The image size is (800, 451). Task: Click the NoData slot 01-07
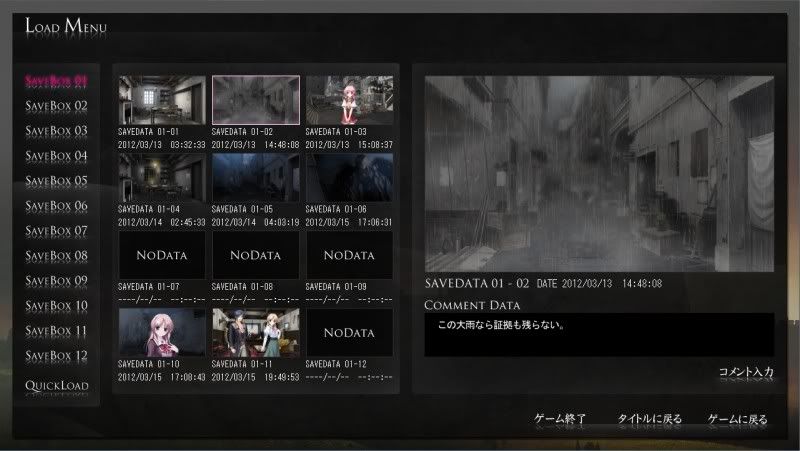(x=162, y=255)
